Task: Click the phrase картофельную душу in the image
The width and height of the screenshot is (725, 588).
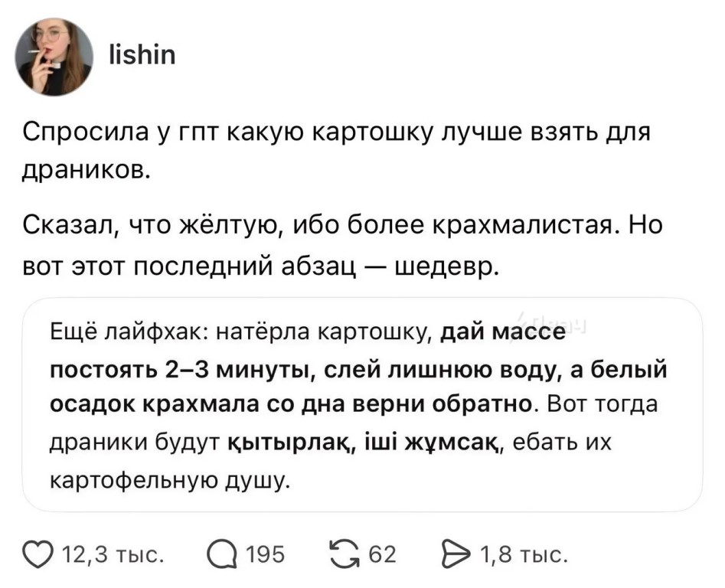Action: pos(171,480)
